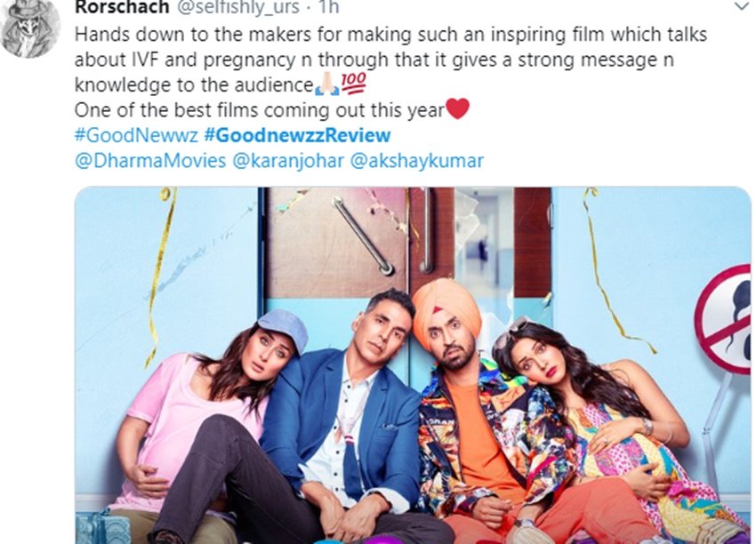The image size is (756, 544).
Task: Click the prohibition sign in the poster
Action: [723, 319]
